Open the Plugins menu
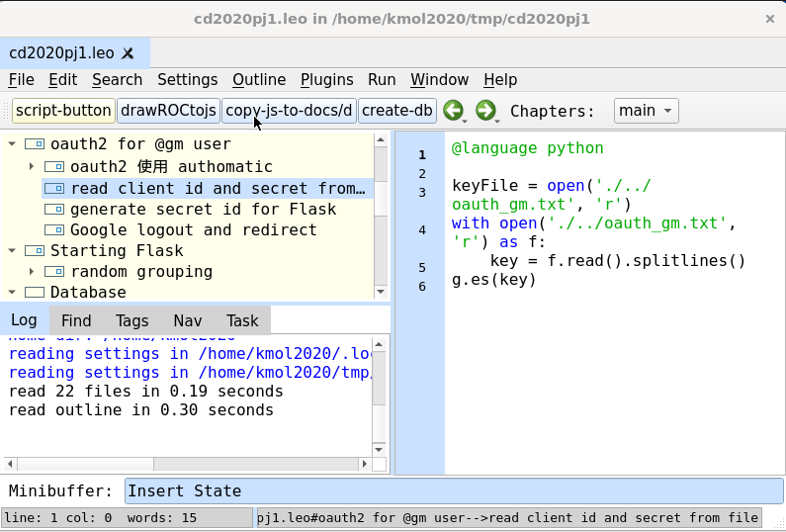 [326, 80]
